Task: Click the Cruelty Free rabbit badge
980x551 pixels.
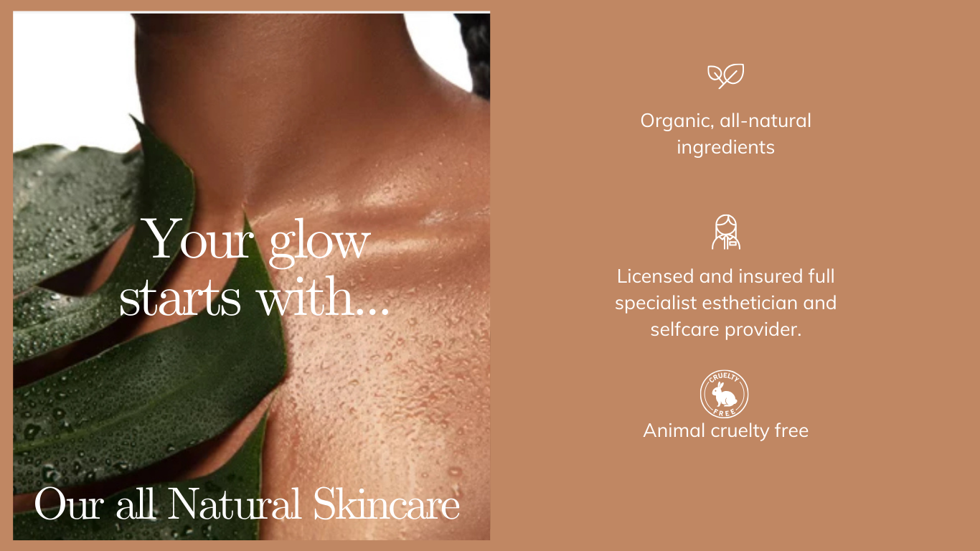Action: click(x=724, y=395)
